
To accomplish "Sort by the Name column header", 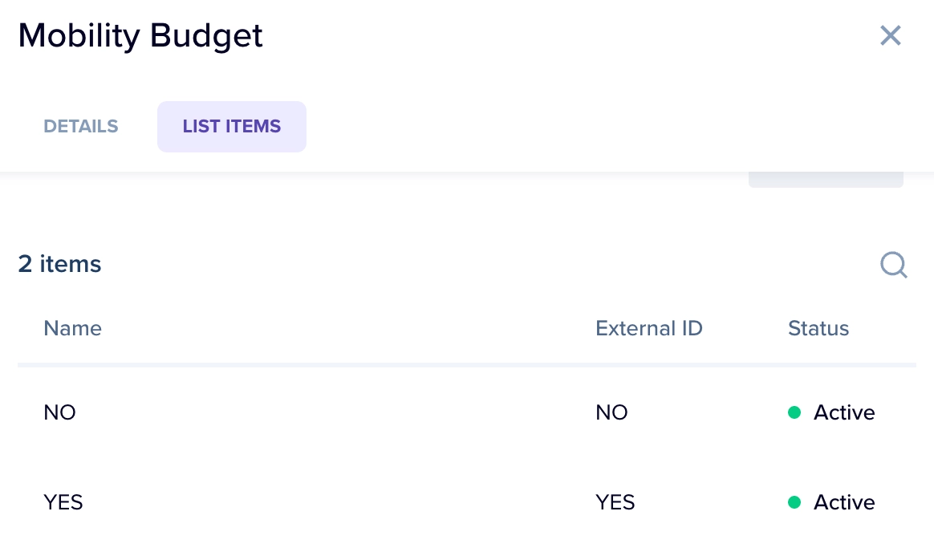I will tap(72, 328).
